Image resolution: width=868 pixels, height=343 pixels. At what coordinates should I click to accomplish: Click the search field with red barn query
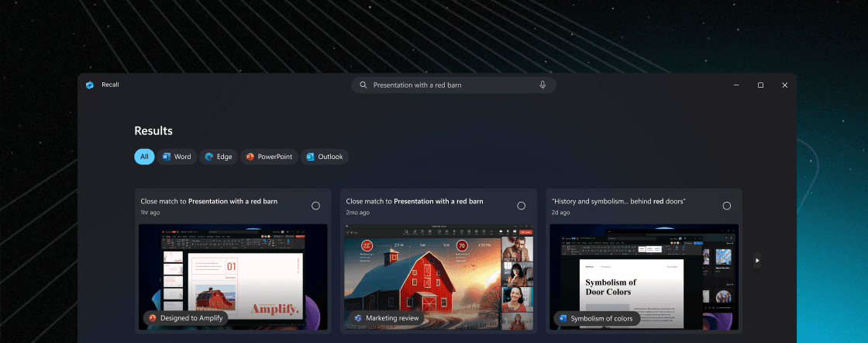(453, 85)
